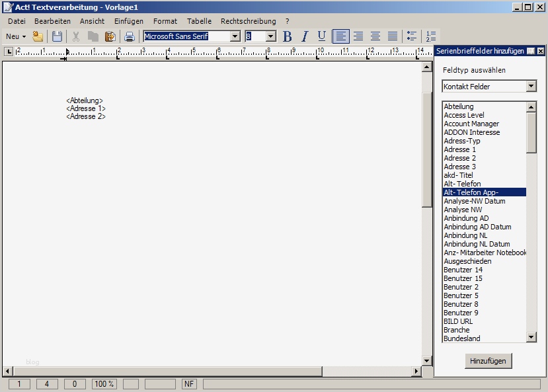Toggle underline formatting
548x392 pixels.
(322, 36)
